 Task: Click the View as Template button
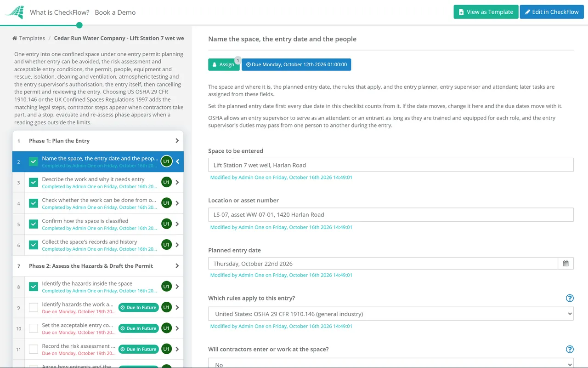point(486,12)
